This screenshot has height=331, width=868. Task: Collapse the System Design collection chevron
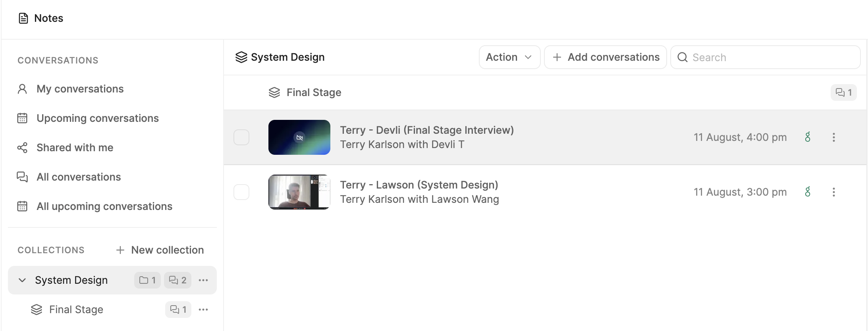coord(22,280)
